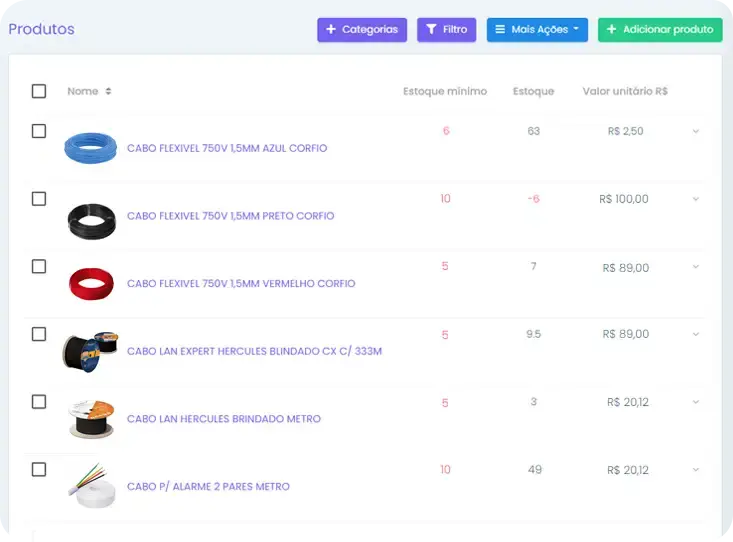Select checkbox for CABO LAN EXPERT HERCULES
Screen dimensions: 733x542
click(x=39, y=334)
